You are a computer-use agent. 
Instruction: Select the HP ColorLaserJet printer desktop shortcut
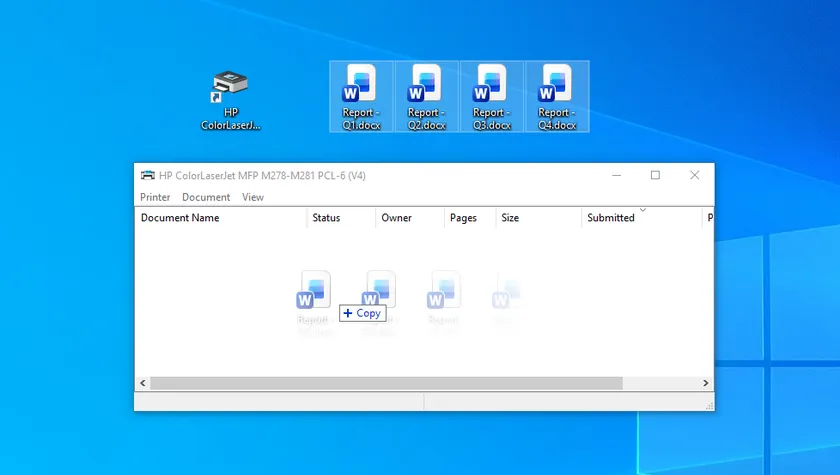pyautogui.click(x=230, y=100)
